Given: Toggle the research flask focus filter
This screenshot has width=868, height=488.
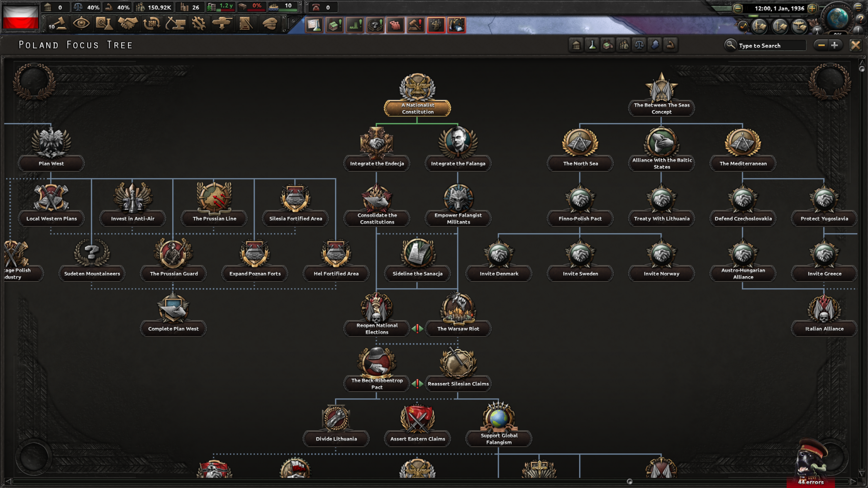Looking at the screenshot, I should [x=592, y=45].
